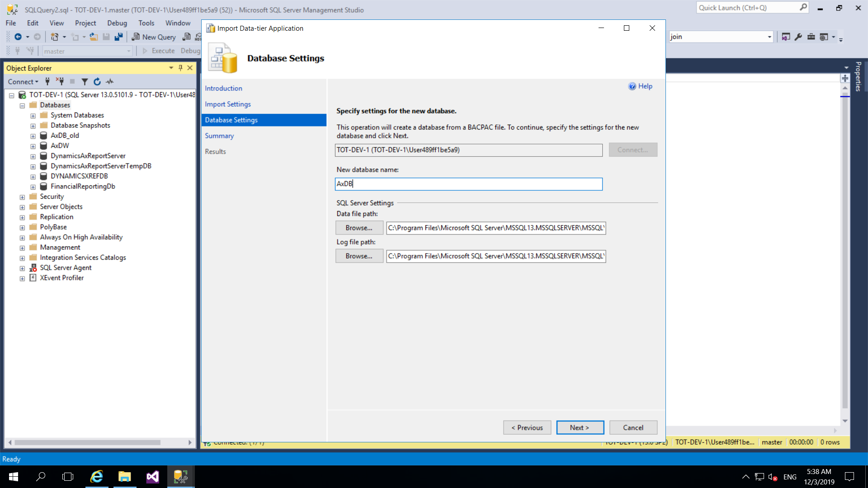This screenshot has width=868, height=488.
Task: Click the split editor handle icon
Action: 845,78
